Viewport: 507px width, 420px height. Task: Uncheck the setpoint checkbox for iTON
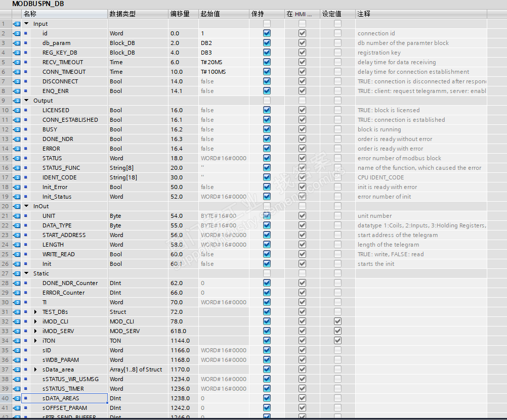point(337,341)
